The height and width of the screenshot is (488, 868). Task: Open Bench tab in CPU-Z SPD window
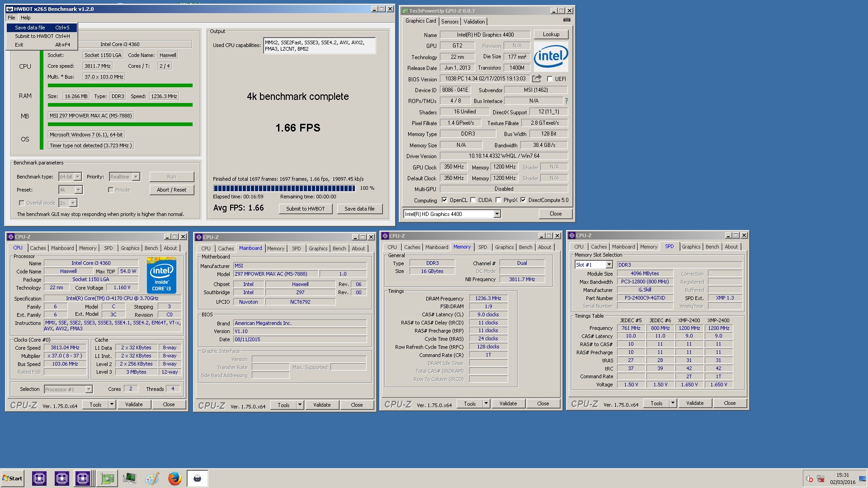click(712, 247)
